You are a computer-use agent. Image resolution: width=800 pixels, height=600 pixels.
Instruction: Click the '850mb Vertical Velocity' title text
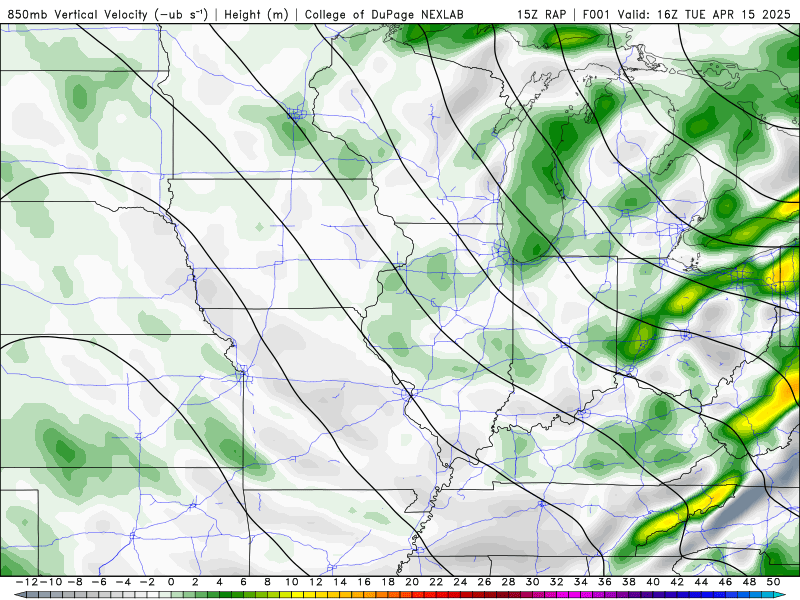tap(78, 14)
